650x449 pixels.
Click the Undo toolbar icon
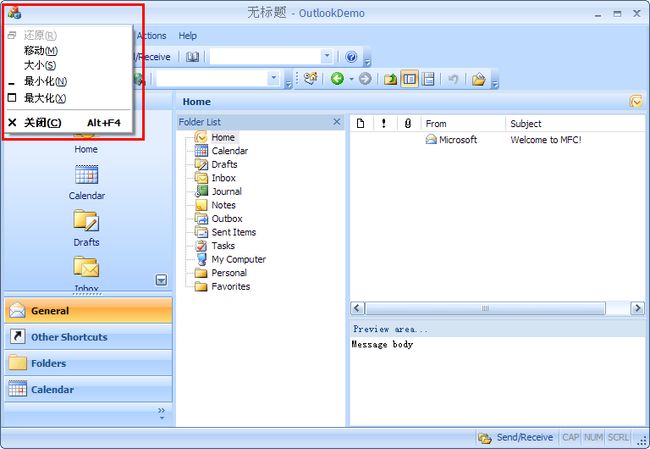[x=453, y=78]
